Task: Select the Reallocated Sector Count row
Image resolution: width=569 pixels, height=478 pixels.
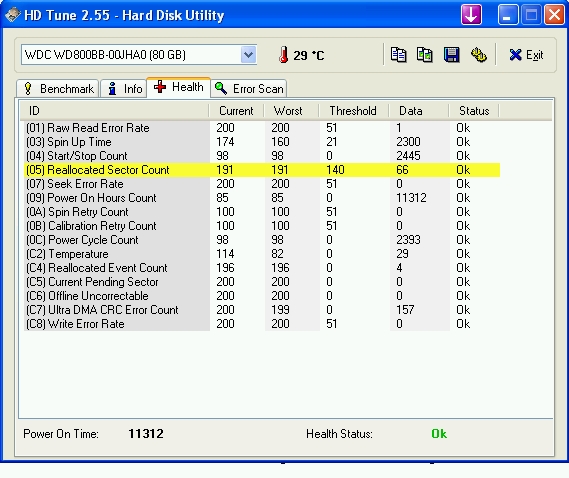Action: tap(262, 170)
